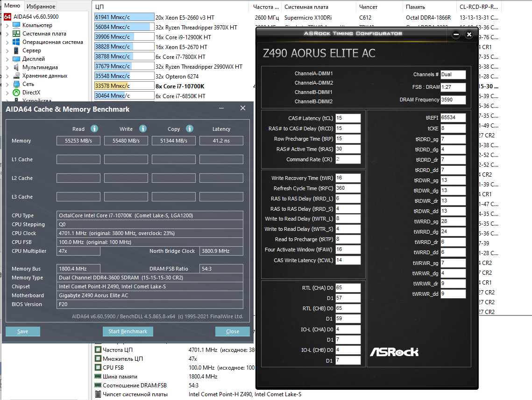Click the CPU FSB row icon

98,367
